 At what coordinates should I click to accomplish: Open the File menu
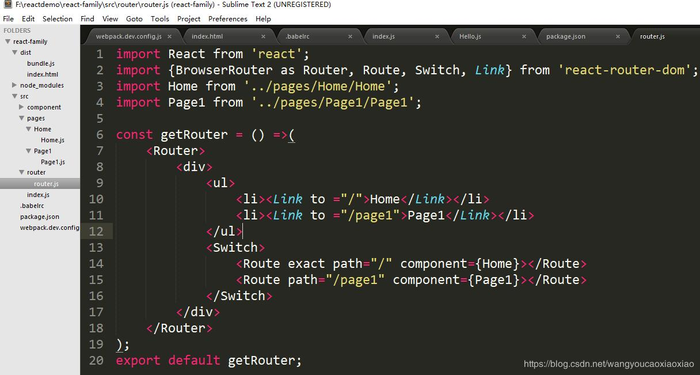[x=8, y=19]
